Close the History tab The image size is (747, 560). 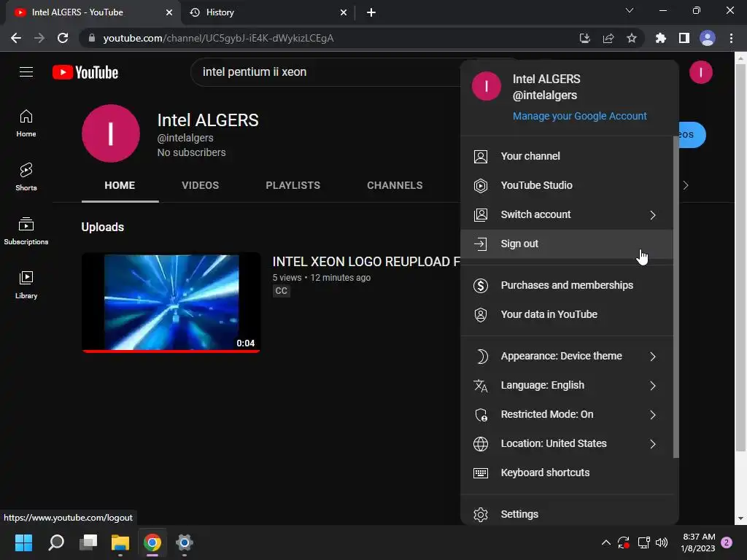[x=344, y=12]
